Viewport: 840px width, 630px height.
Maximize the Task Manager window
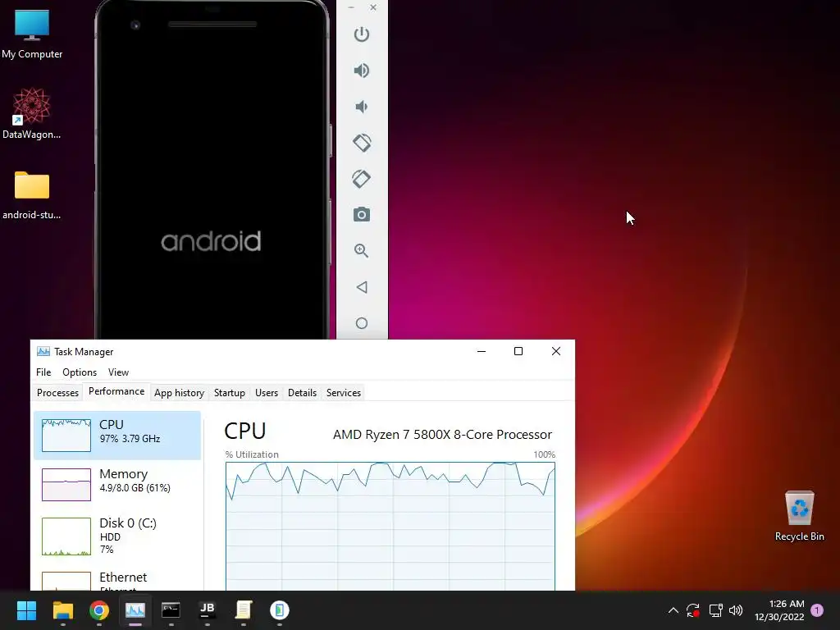click(x=518, y=351)
